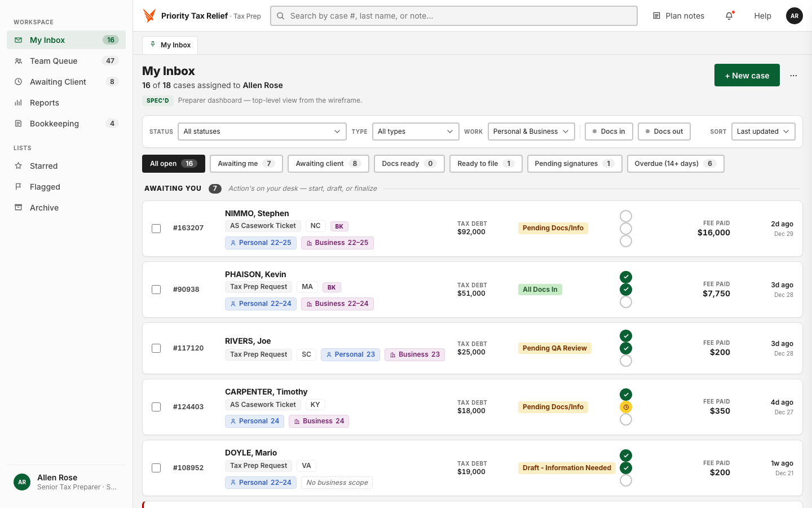812x508 pixels.
Task: Switch to the Overdue (14+ days) tab
Action: (x=676, y=164)
